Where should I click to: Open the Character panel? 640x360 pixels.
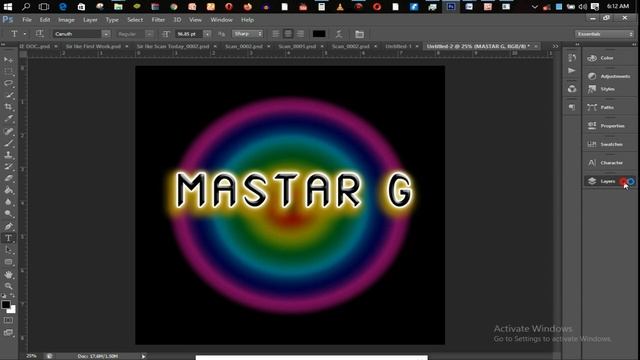tap(609, 163)
